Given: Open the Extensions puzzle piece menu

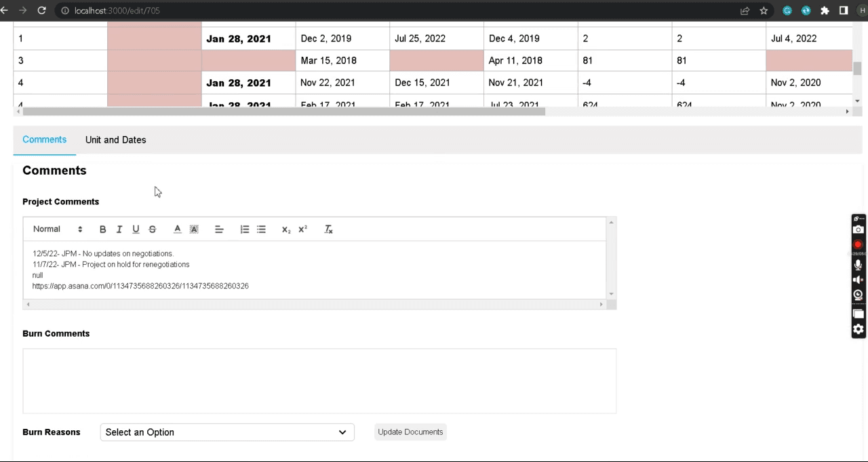Looking at the screenshot, I should 825,11.
